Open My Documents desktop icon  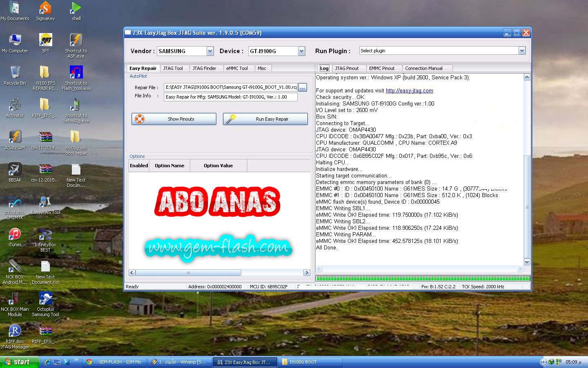tap(15, 11)
